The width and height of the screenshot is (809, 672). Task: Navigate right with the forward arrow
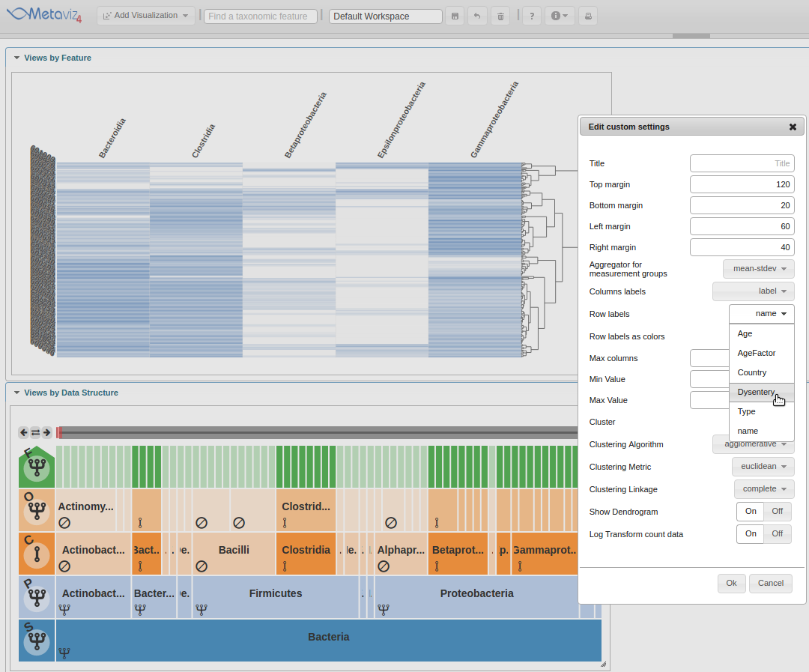pyautogui.click(x=46, y=432)
